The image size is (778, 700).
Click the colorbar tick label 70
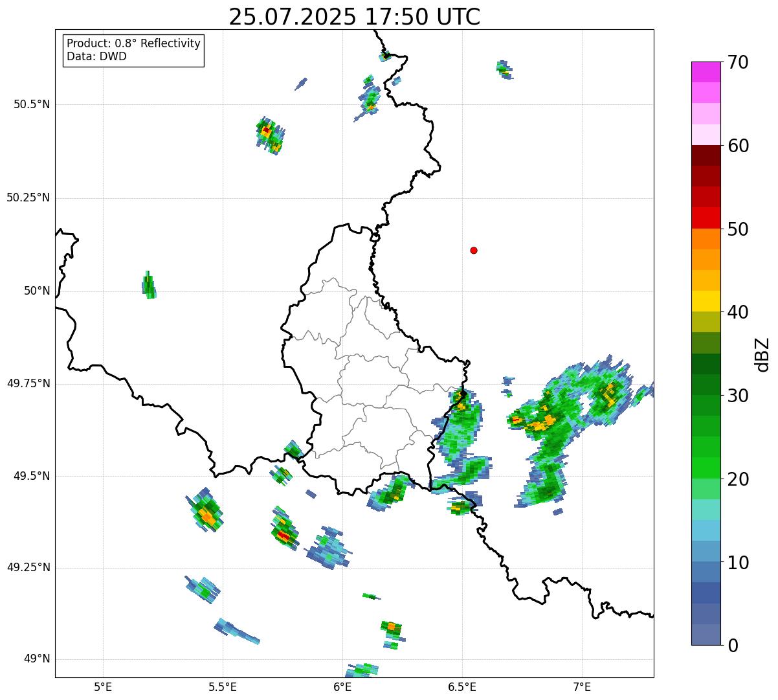[x=738, y=62]
